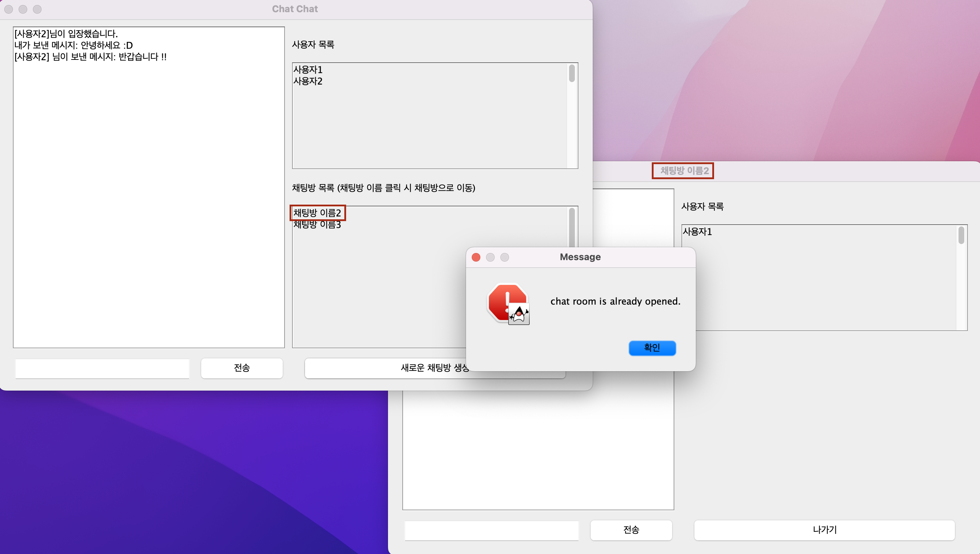This screenshot has height=554, width=980.
Task: Select 사용자1 in 채팅방 이름2 user list
Action: pyautogui.click(x=697, y=231)
